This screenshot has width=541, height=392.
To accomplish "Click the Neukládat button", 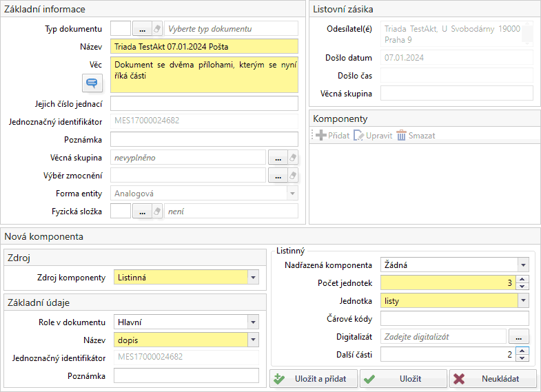I will 493,379.
